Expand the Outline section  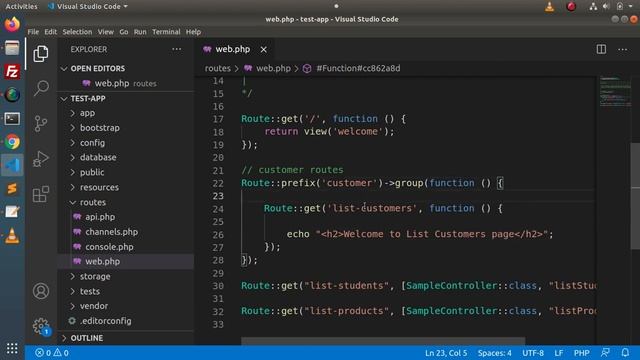point(125,338)
